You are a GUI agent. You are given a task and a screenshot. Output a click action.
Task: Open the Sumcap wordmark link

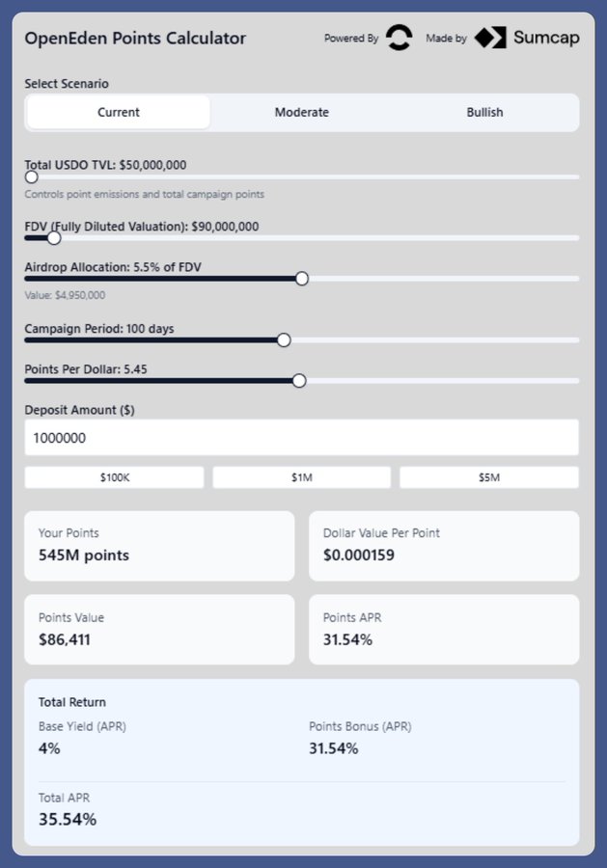click(x=546, y=38)
